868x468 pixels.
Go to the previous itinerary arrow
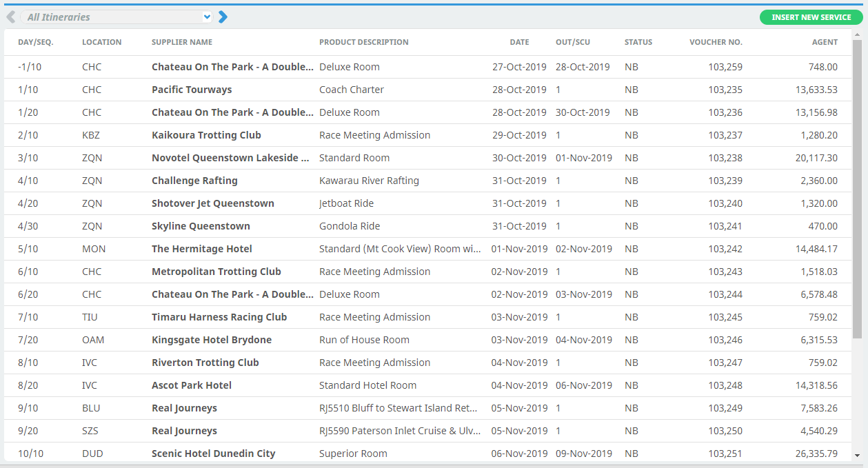[10, 17]
